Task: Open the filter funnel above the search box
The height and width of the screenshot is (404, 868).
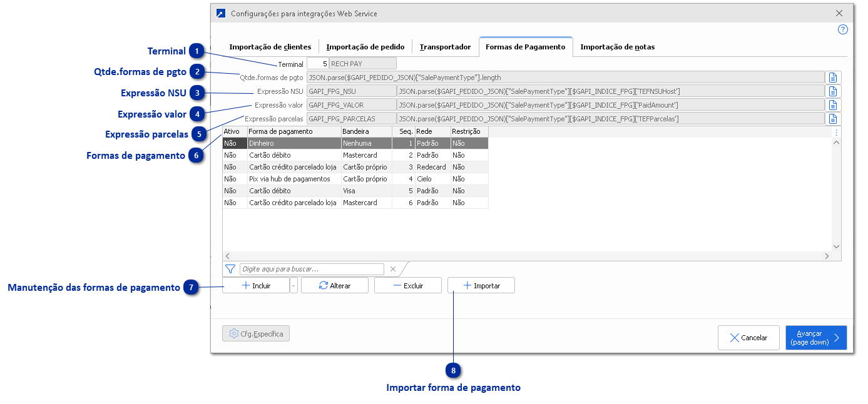Action: point(230,268)
